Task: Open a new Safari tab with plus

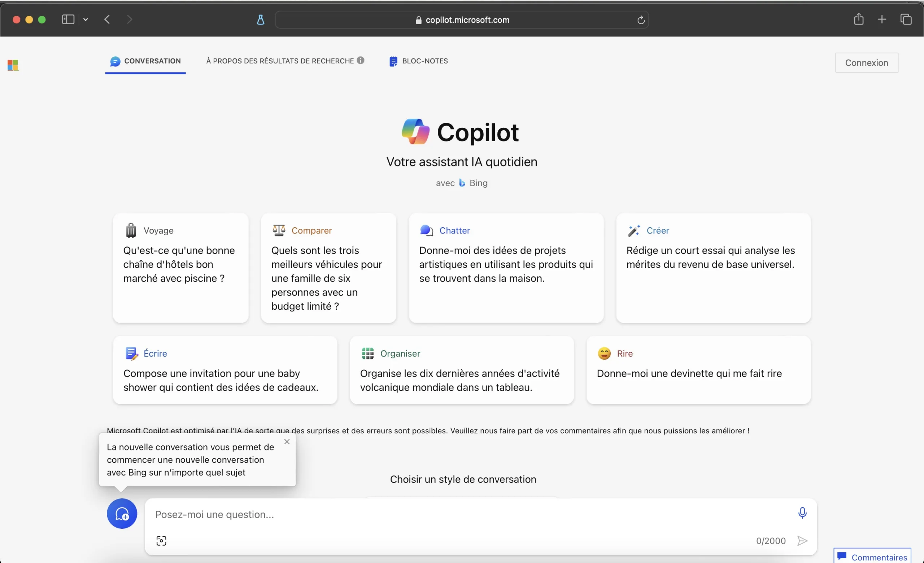Action: coord(882,19)
